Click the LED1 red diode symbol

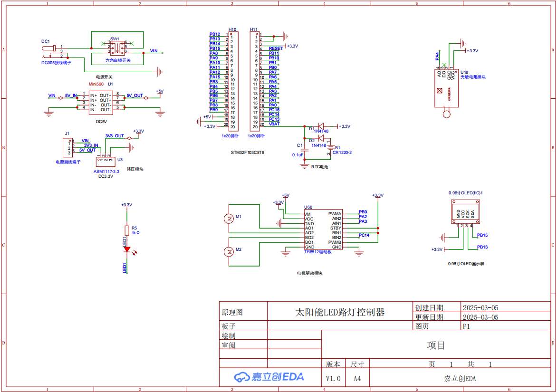[127, 249]
